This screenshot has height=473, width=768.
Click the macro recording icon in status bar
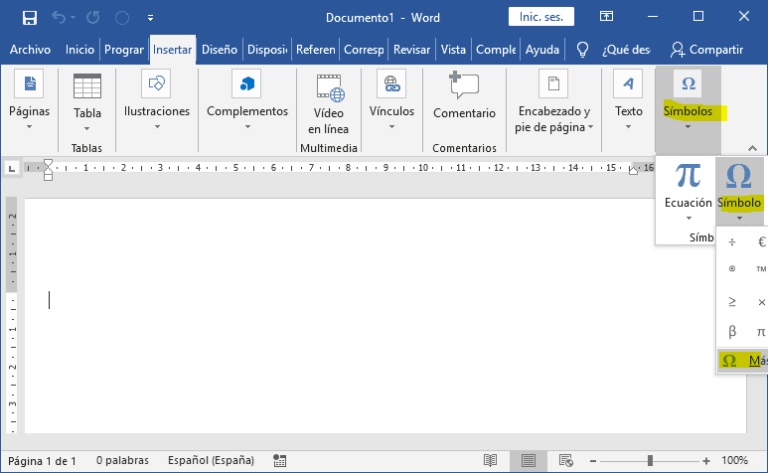pyautogui.click(x=280, y=460)
